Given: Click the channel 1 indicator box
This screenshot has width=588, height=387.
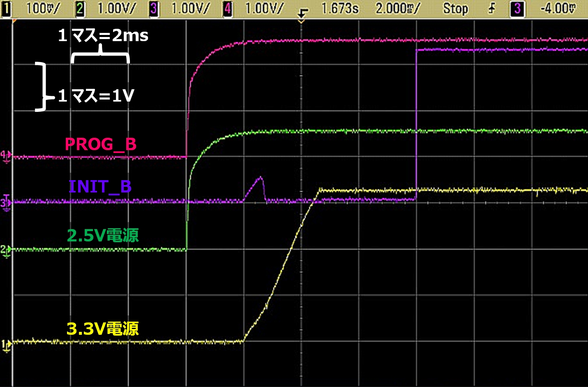Looking at the screenshot, I should click(x=6, y=9).
